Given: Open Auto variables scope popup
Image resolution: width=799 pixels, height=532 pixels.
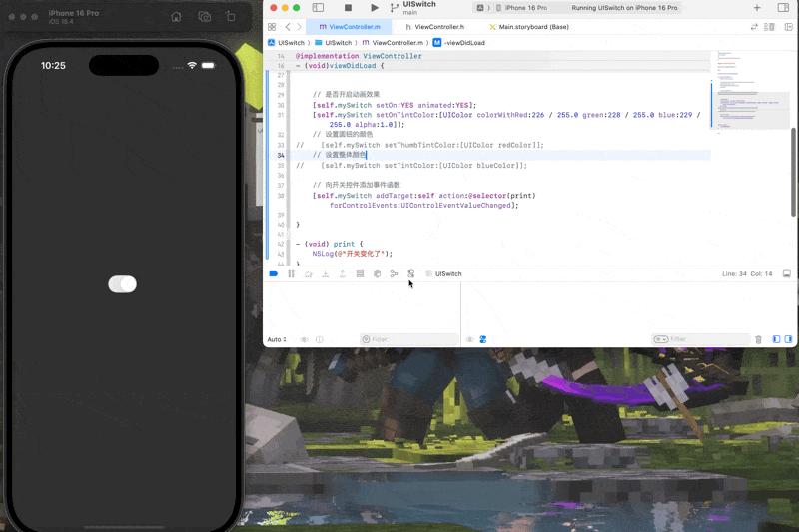Looking at the screenshot, I should [x=277, y=339].
